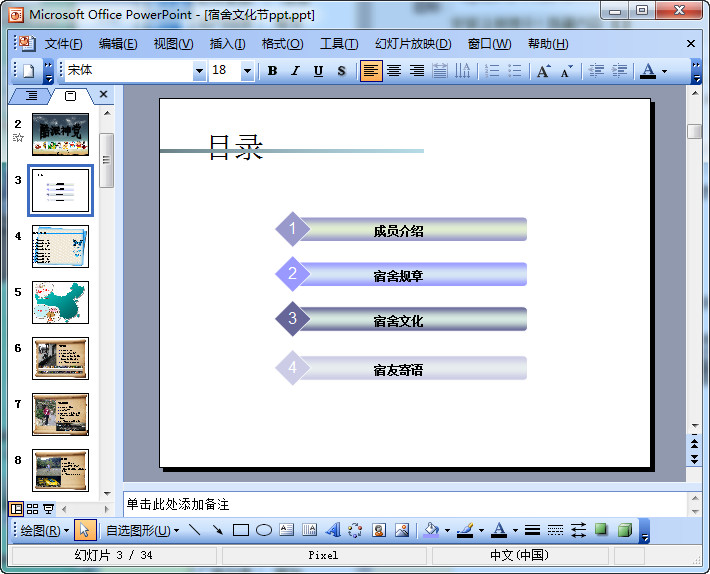Center align the text
Image resolution: width=710 pixels, height=574 pixels.
pyautogui.click(x=394, y=71)
